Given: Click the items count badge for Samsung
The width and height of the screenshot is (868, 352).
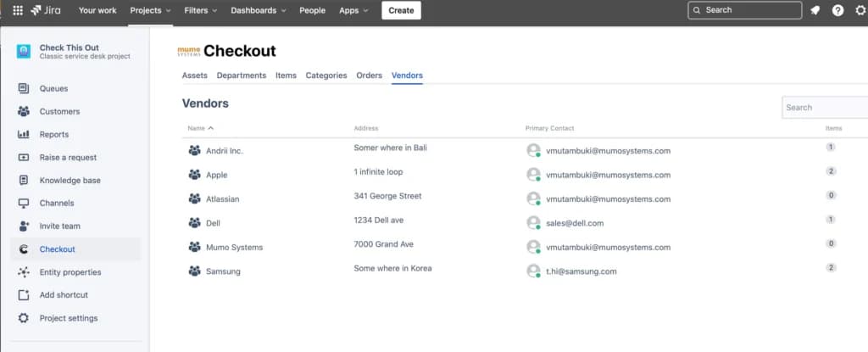Looking at the screenshot, I should (831, 268).
